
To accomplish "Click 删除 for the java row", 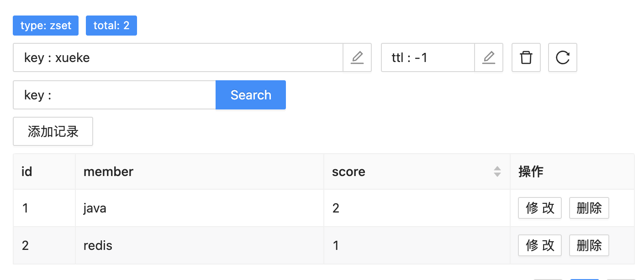I will [x=589, y=208].
